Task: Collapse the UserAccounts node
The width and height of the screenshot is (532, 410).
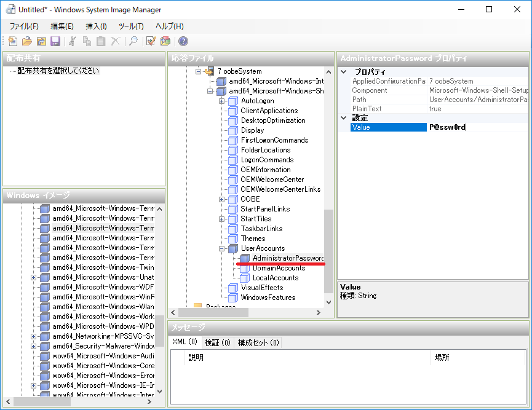Action: coord(221,248)
